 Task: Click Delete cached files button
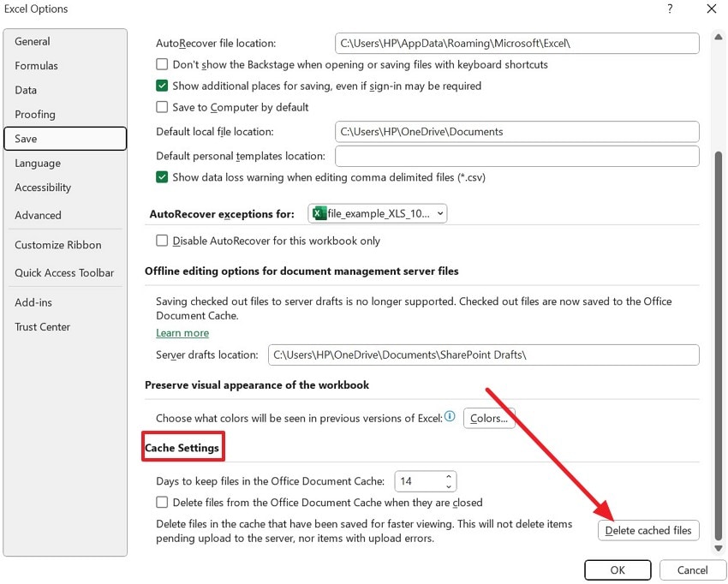coord(648,530)
